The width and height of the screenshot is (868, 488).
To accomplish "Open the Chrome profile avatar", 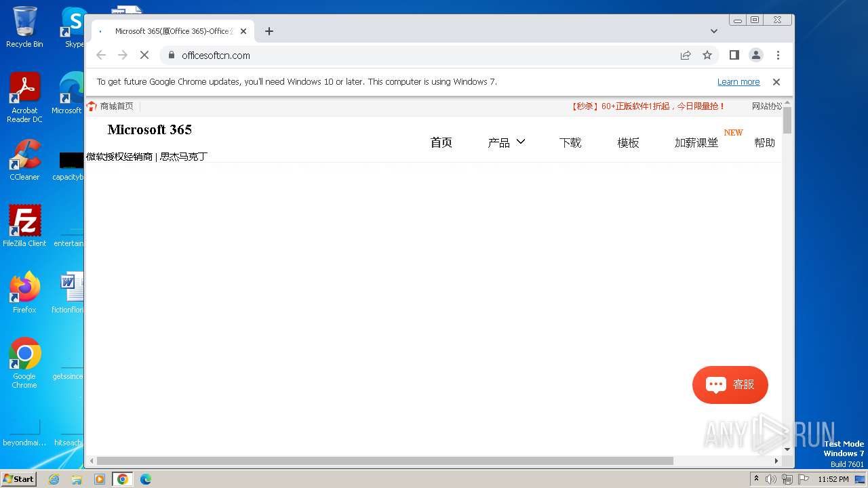I will point(756,55).
